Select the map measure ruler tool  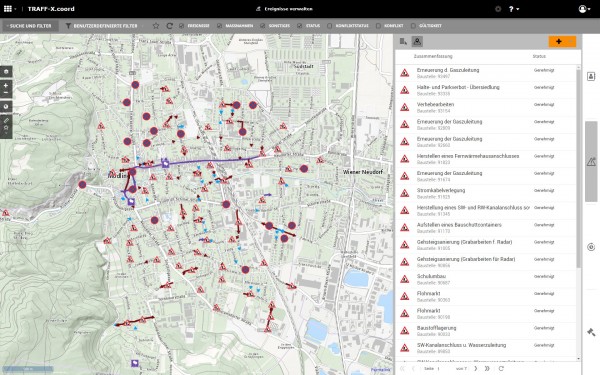[6, 120]
